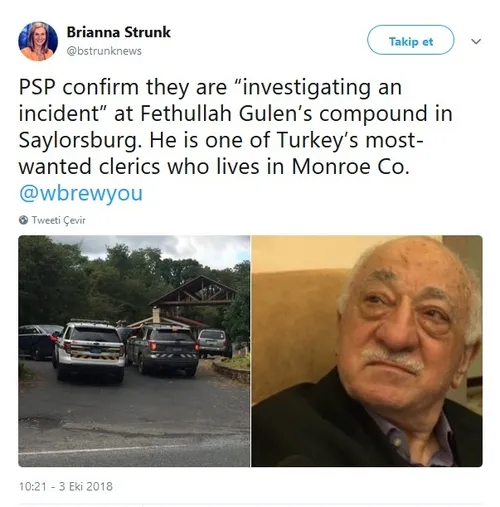This screenshot has height=507, width=500.
Task: Select the Brianna Strunk display name
Action: tap(118, 32)
